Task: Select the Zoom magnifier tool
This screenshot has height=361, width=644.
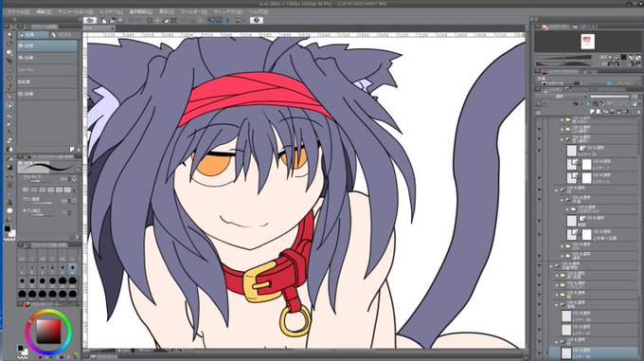Action: point(9,34)
